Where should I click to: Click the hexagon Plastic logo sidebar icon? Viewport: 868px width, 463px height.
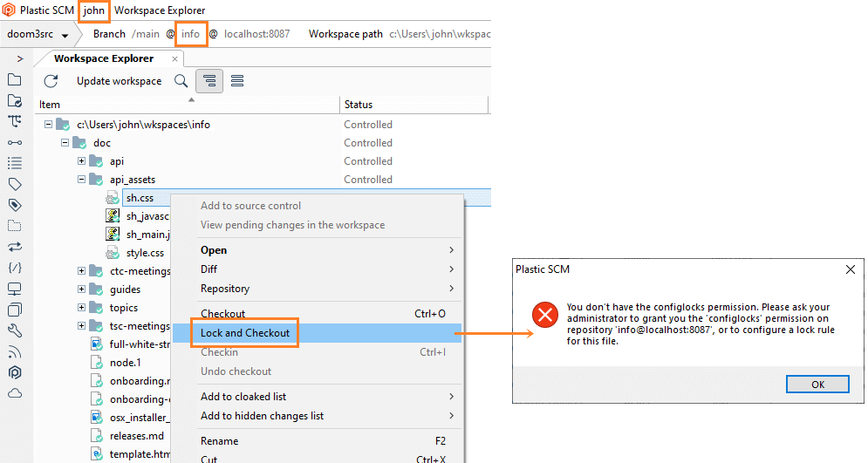click(14, 372)
